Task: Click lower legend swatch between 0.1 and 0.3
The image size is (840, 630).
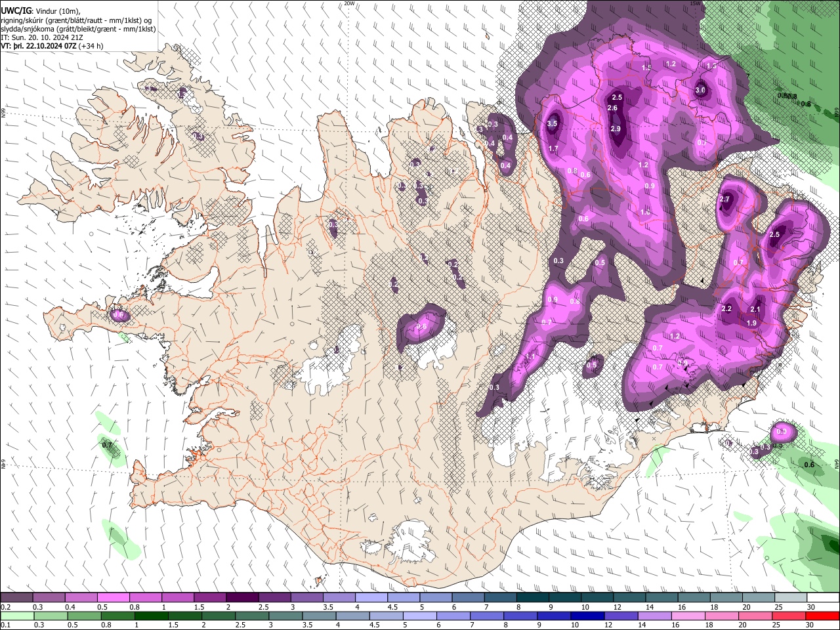Action: tap(16, 616)
